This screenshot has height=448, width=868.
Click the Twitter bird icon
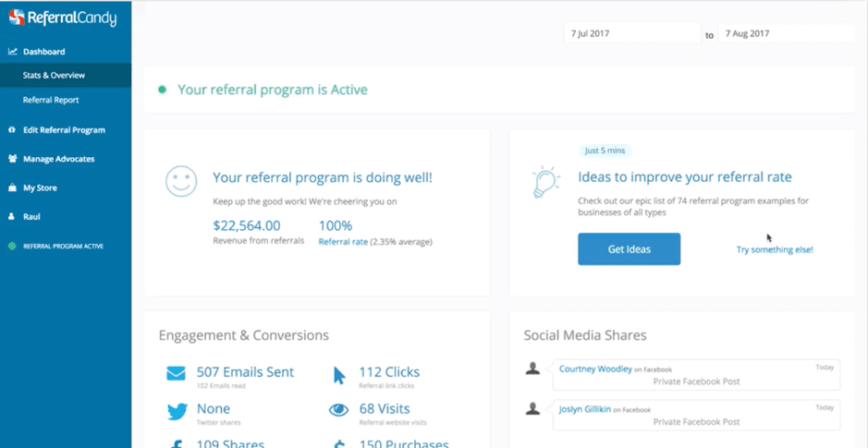[176, 411]
